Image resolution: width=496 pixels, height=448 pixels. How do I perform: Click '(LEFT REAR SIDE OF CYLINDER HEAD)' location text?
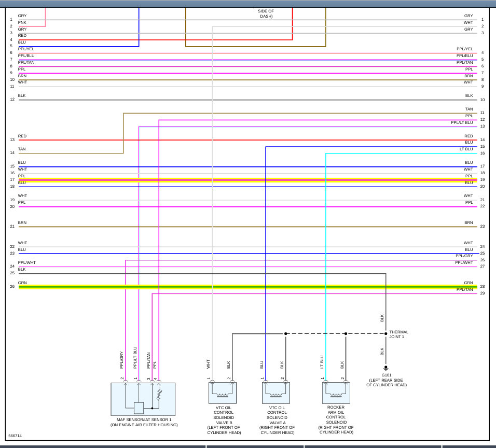click(x=387, y=383)
